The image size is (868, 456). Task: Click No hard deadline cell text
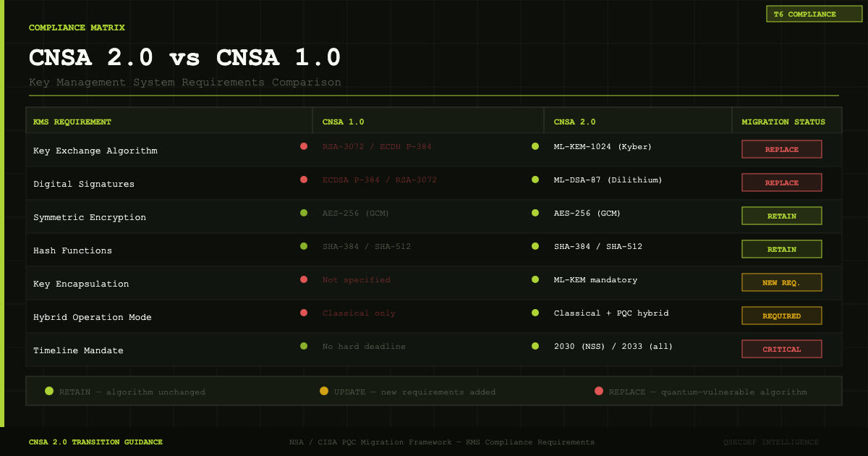(x=364, y=346)
